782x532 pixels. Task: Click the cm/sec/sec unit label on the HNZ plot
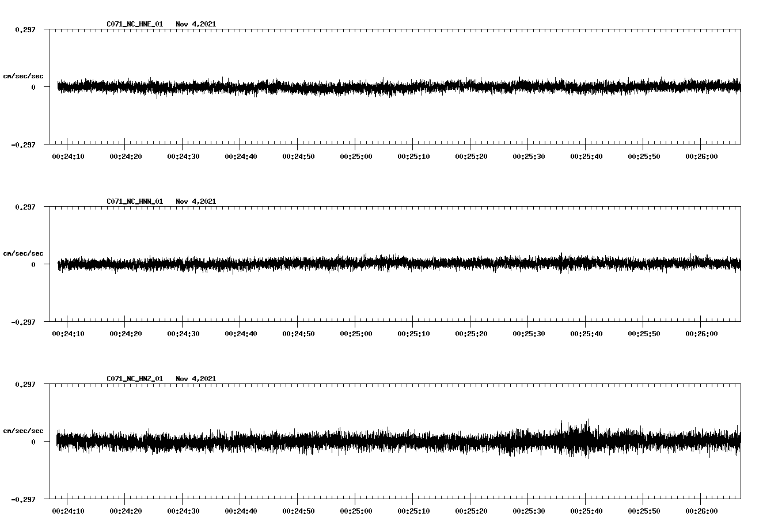pos(23,431)
